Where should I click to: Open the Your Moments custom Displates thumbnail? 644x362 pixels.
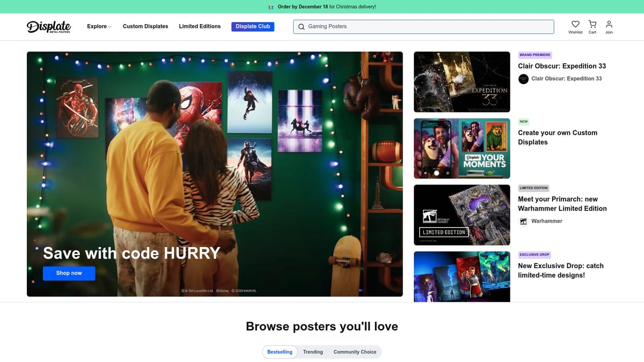tap(462, 149)
